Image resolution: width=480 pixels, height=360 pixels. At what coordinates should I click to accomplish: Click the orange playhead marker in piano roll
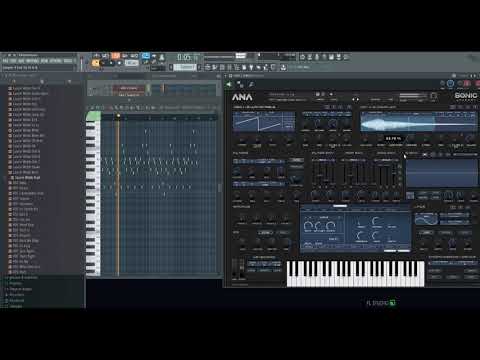pyautogui.click(x=118, y=116)
